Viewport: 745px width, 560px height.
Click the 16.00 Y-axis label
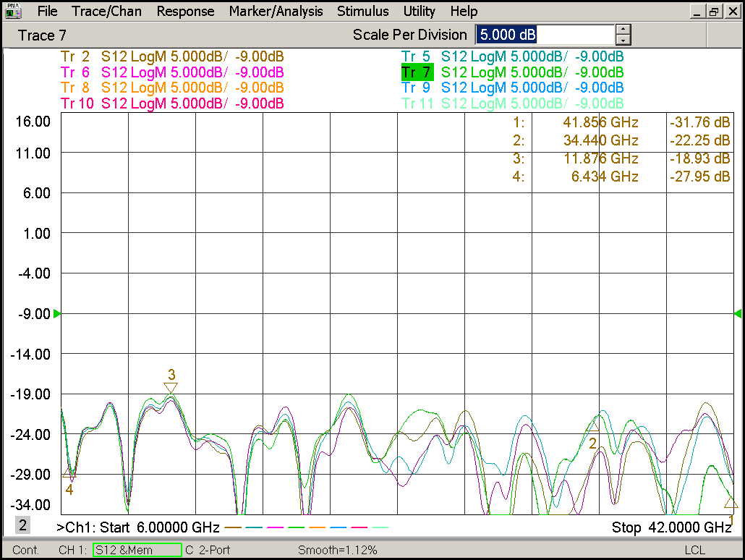[33, 122]
